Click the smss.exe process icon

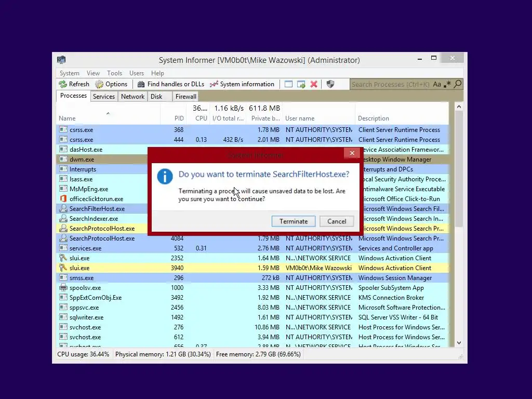click(x=63, y=277)
